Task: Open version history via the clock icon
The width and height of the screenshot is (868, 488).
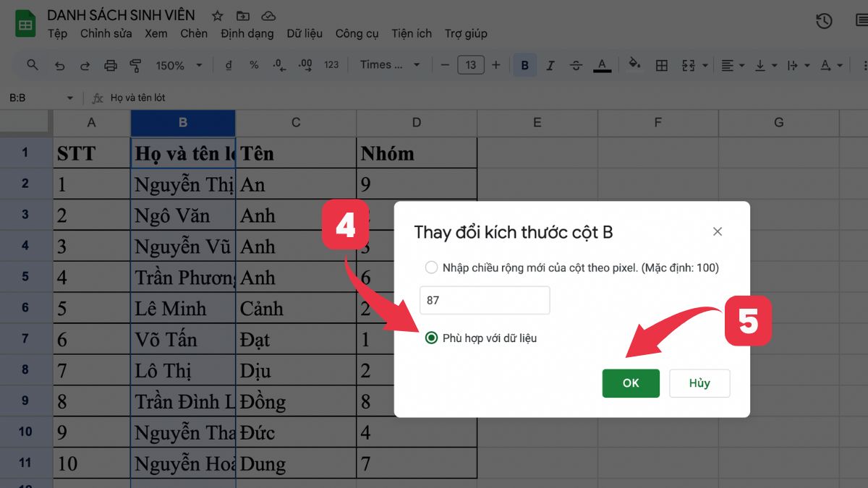Action: pyautogui.click(x=824, y=22)
